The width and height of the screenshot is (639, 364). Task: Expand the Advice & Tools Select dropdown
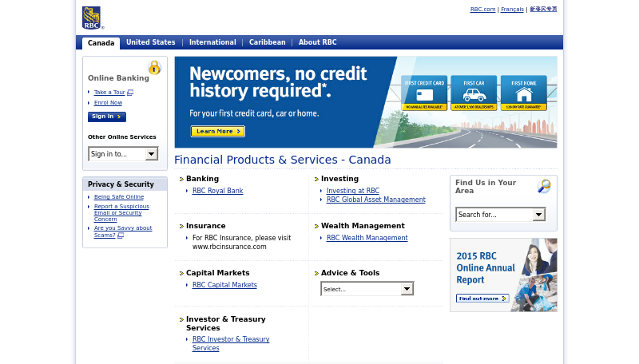pyautogui.click(x=367, y=289)
